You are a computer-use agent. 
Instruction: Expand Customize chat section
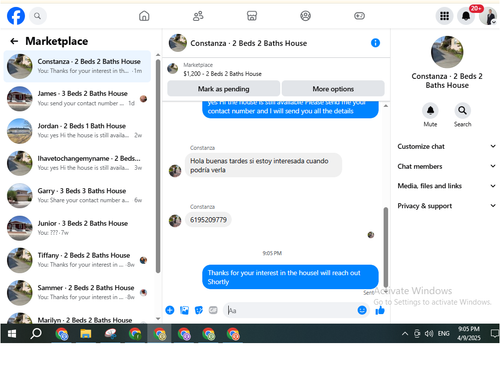point(446,146)
